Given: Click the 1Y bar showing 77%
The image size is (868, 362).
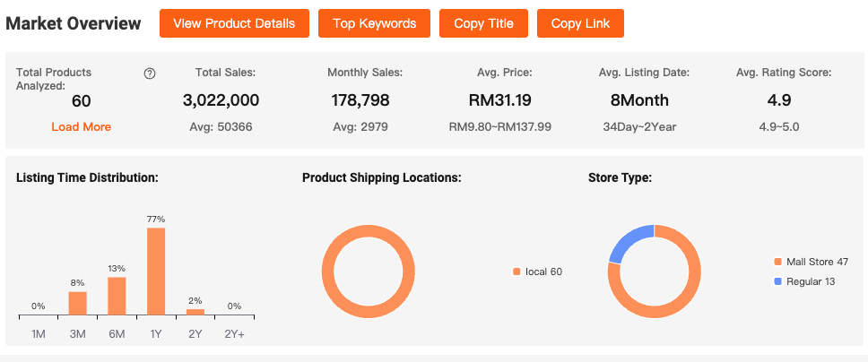Looking at the screenshot, I should tap(156, 271).
